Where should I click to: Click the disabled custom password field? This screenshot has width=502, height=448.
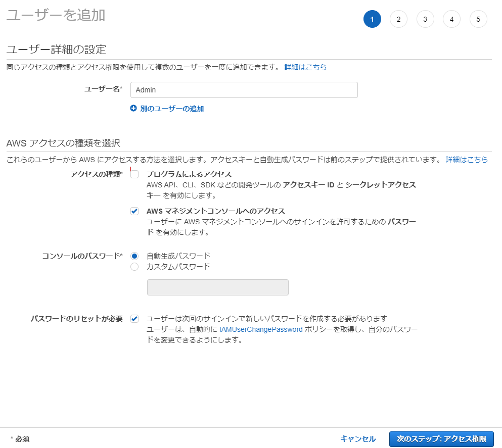click(218, 287)
